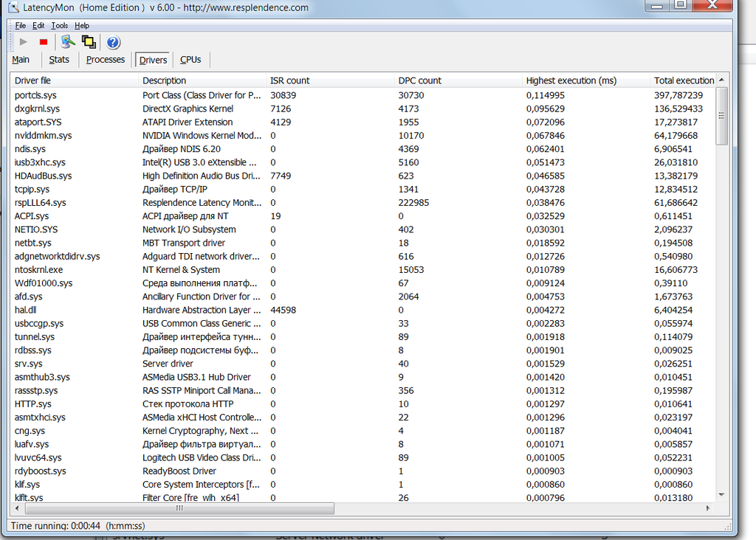Viewport: 756px width, 540px height.
Task: Open the Tools menu
Action: pyautogui.click(x=59, y=26)
